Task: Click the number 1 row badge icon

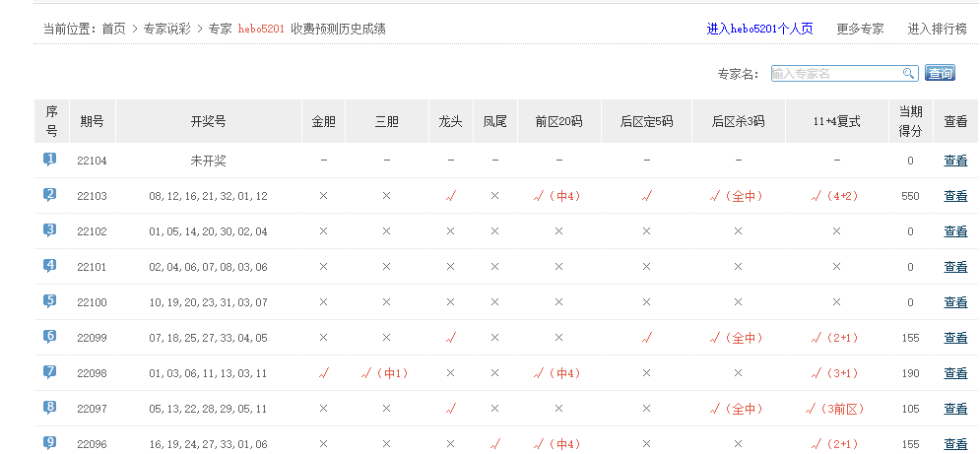Action: pyautogui.click(x=50, y=160)
